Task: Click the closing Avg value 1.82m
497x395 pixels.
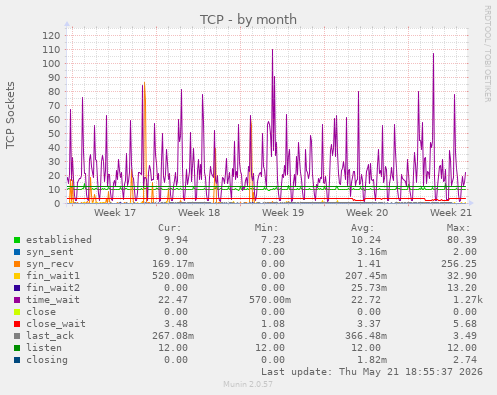Action: coord(372,360)
